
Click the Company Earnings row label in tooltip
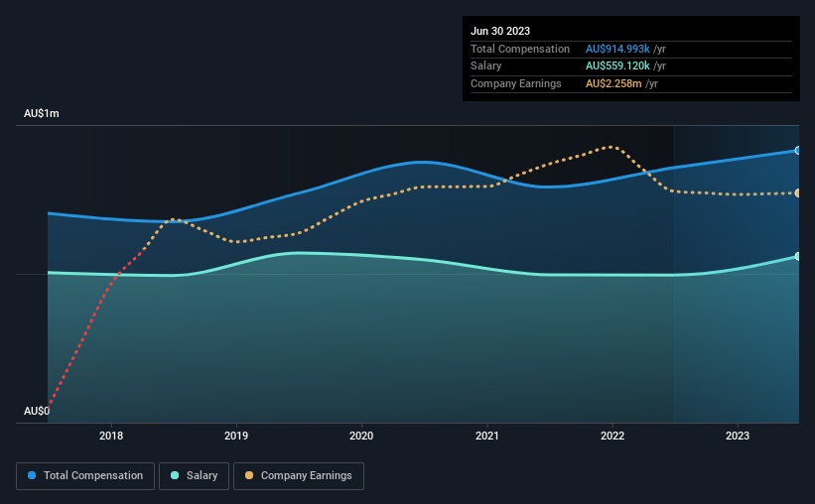(515, 83)
